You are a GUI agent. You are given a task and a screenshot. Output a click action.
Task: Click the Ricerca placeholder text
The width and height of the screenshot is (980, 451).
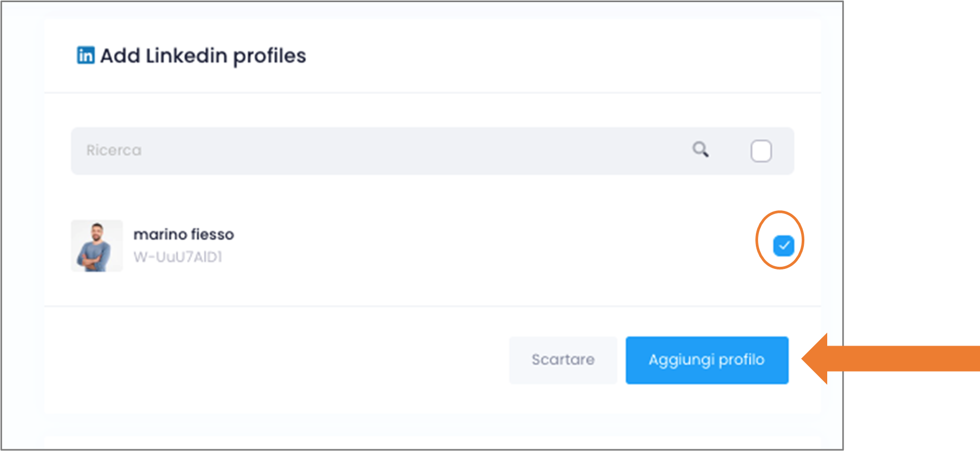tap(114, 151)
